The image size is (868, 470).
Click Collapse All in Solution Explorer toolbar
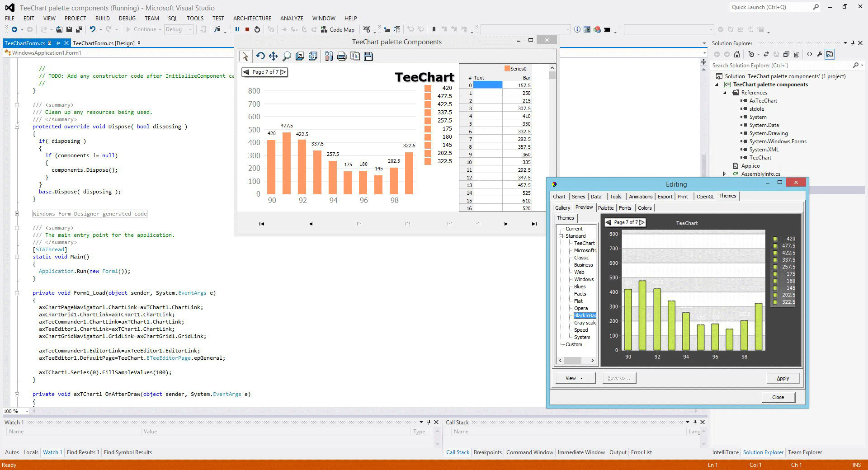tap(786, 54)
